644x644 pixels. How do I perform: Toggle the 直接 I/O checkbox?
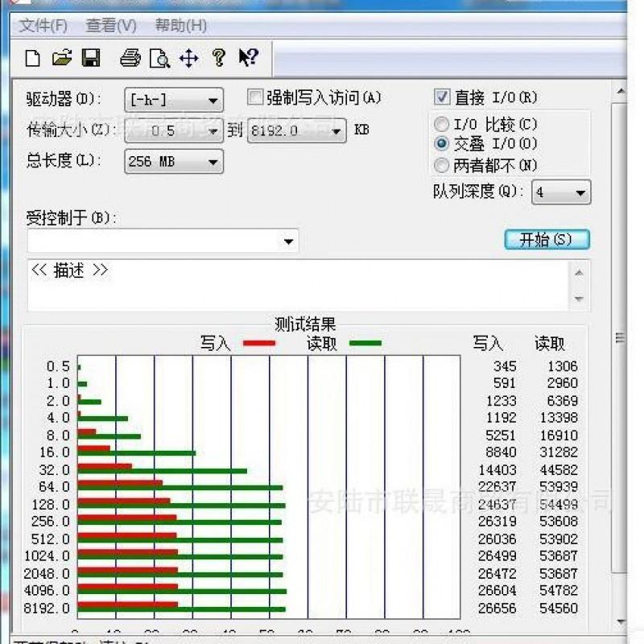pos(442,97)
